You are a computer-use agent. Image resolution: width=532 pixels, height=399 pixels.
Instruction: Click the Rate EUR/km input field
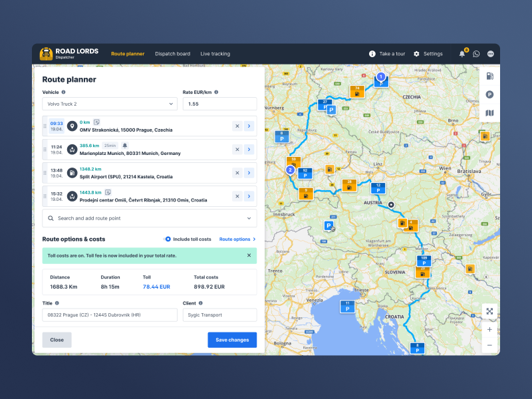point(219,104)
